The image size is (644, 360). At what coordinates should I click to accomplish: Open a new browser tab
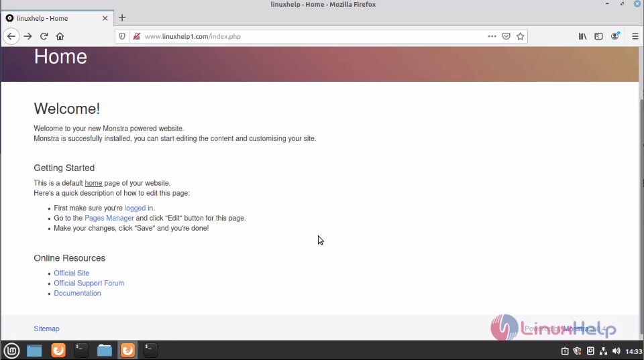[x=122, y=17]
